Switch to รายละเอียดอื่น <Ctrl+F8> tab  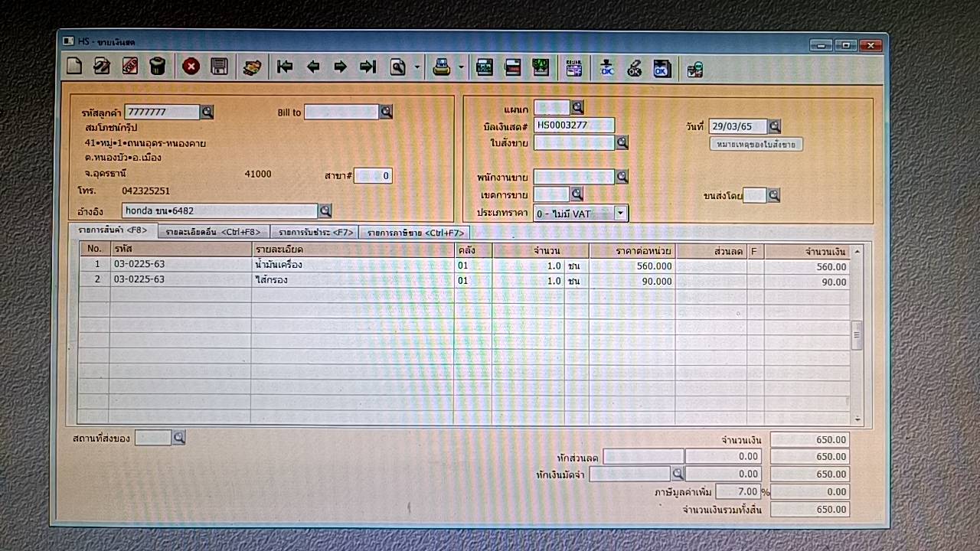[x=214, y=232]
